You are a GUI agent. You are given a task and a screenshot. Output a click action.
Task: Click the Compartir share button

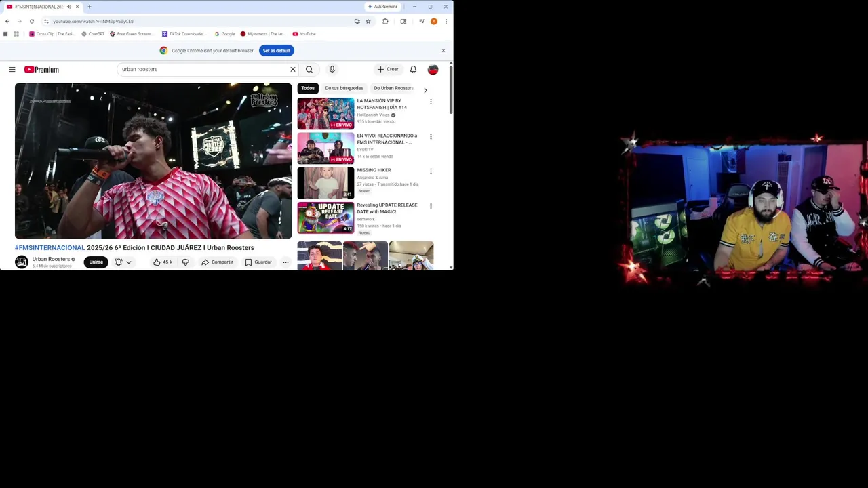pyautogui.click(x=217, y=262)
